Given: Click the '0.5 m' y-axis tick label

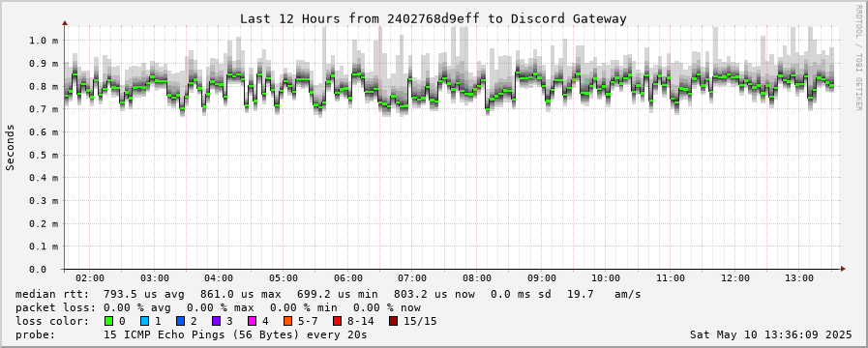Looking at the screenshot, I should pyautogui.click(x=44, y=155).
